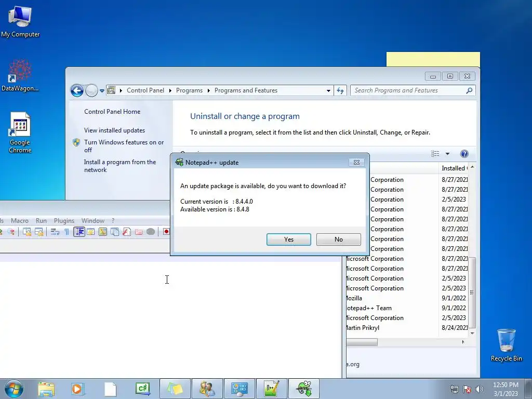Toggle Show All Characters pilcrow icon
The height and width of the screenshot is (399, 532).
click(67, 232)
